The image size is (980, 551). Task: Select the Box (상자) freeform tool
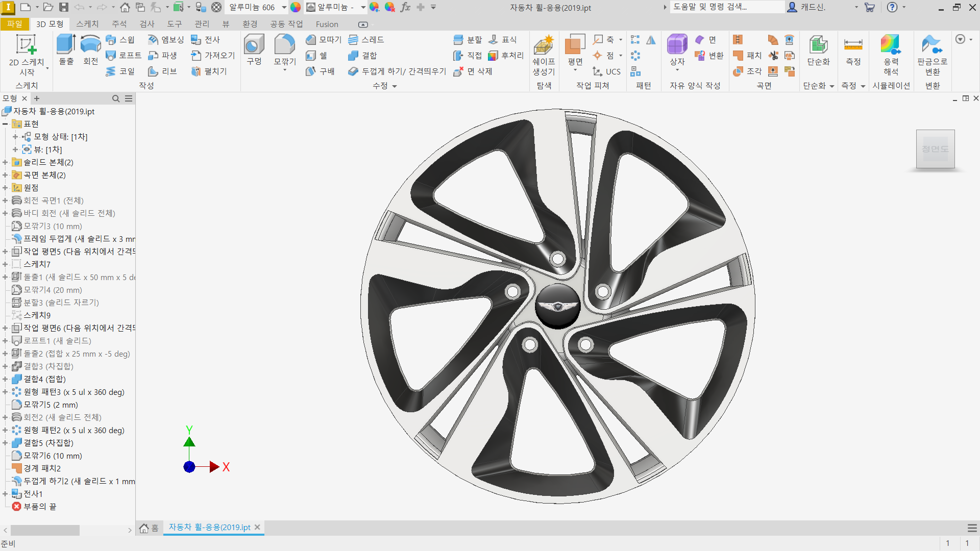coord(677,50)
